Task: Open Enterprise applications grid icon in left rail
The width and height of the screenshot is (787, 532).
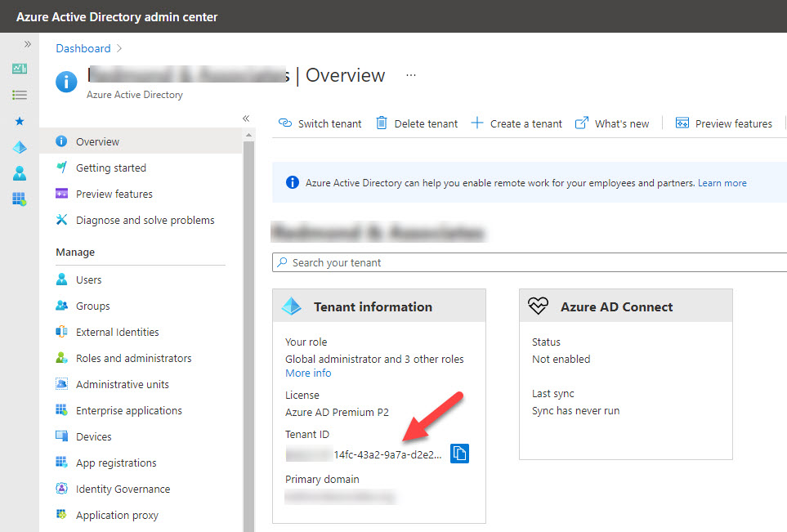Action: click(x=20, y=199)
